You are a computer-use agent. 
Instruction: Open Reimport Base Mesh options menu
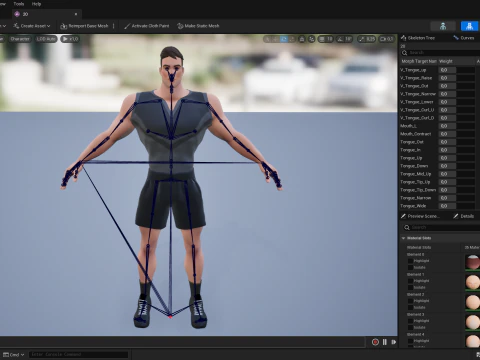point(114,26)
